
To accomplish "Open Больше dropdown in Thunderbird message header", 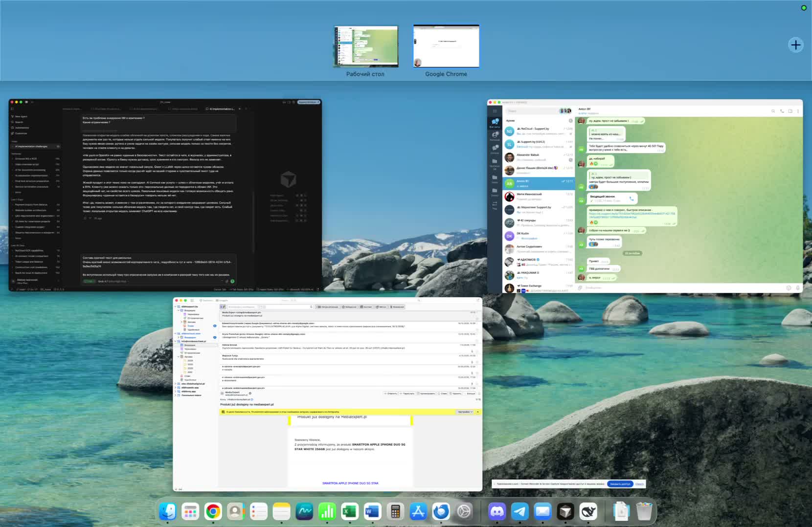I will pos(471,394).
